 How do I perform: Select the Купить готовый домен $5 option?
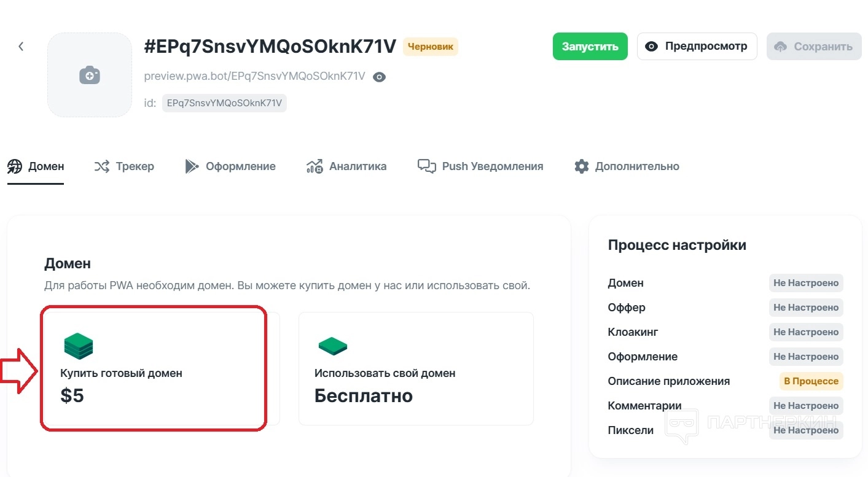154,368
